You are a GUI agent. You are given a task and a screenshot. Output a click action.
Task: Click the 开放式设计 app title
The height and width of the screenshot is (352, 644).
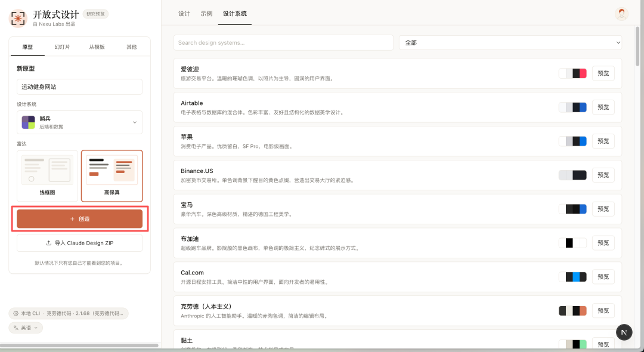pyautogui.click(x=56, y=14)
